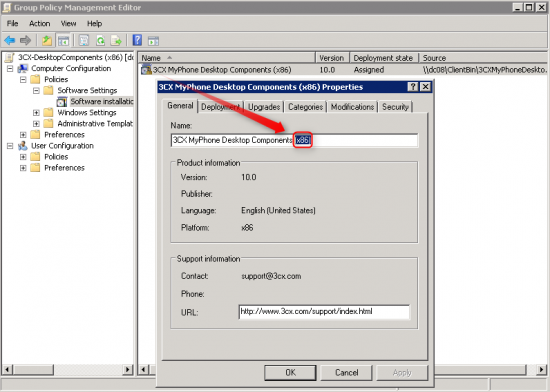Expand Preferences under Computer Configuration

pos(23,135)
